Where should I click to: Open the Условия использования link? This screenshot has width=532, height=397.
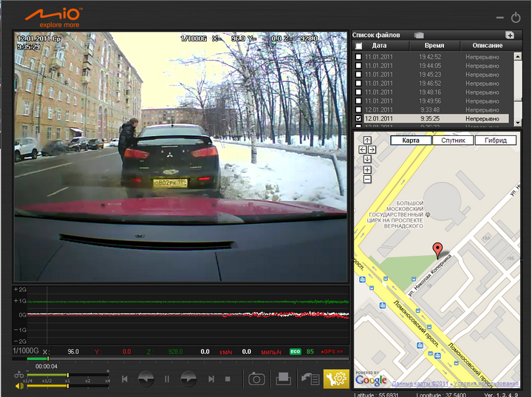(488, 384)
